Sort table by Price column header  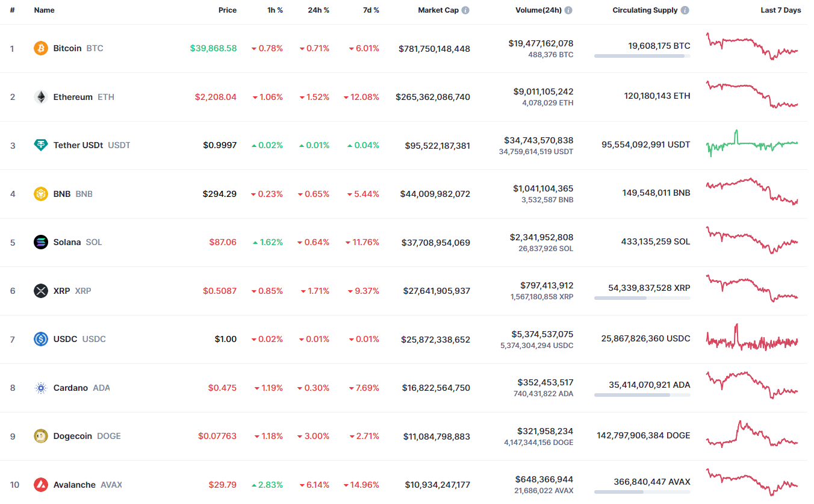[227, 10]
